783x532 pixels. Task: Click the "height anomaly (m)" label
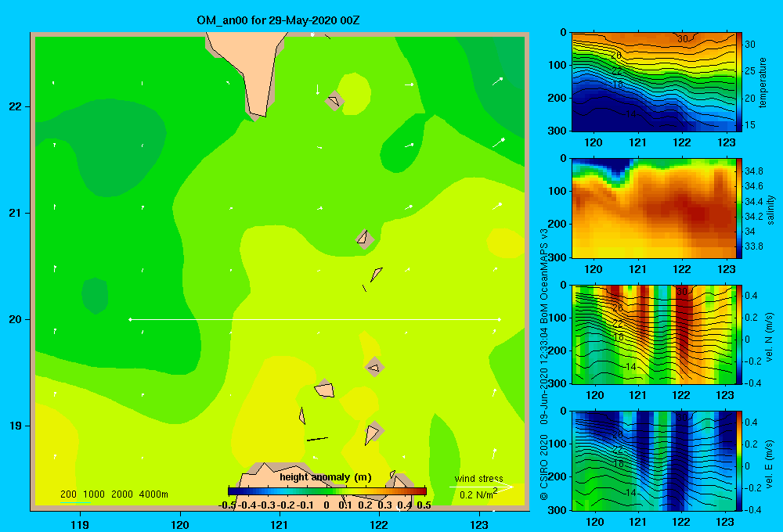pyautogui.click(x=326, y=477)
